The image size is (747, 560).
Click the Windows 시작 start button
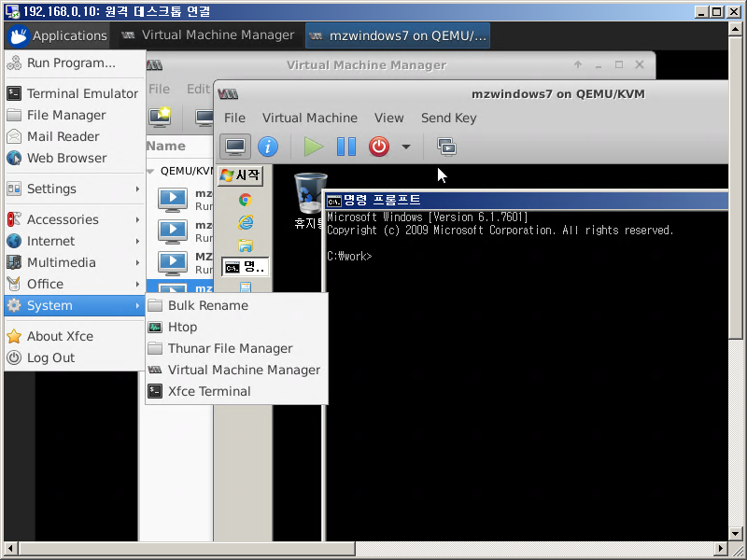241,175
